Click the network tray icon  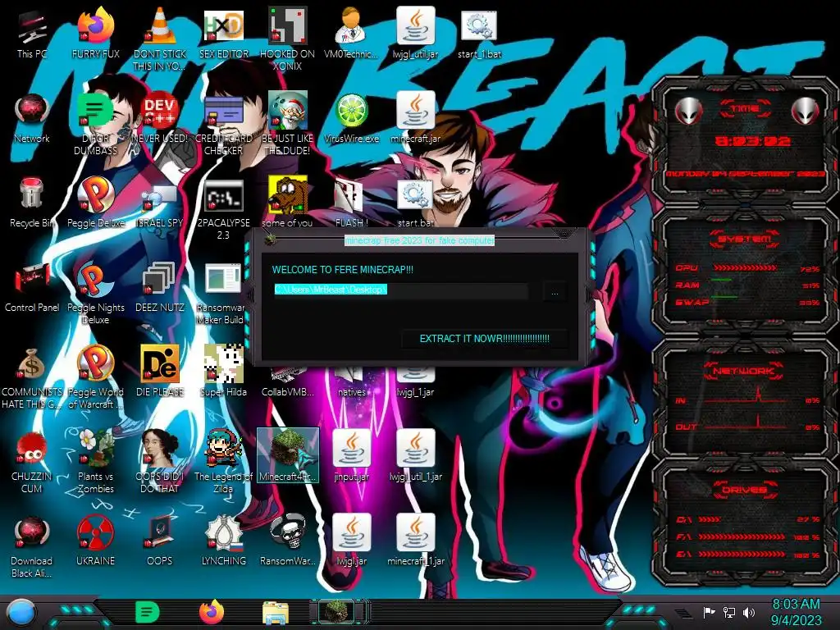[x=729, y=613]
